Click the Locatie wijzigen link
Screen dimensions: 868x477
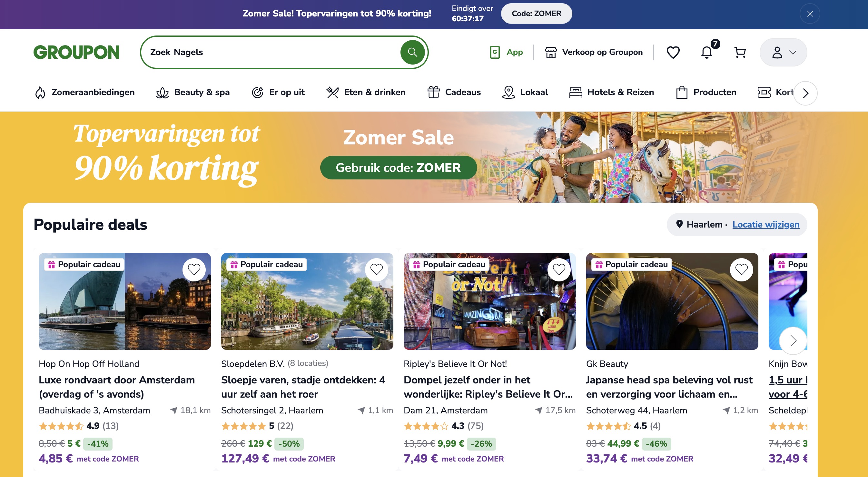click(765, 224)
